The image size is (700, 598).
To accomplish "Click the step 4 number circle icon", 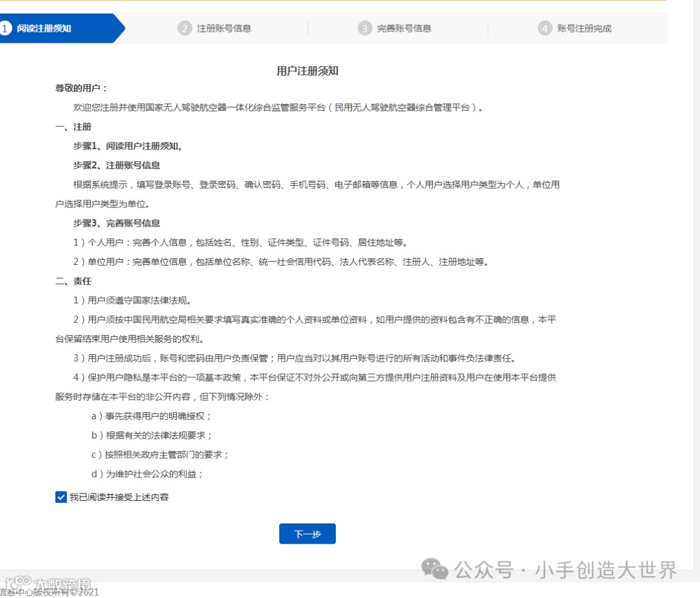I will [544, 29].
